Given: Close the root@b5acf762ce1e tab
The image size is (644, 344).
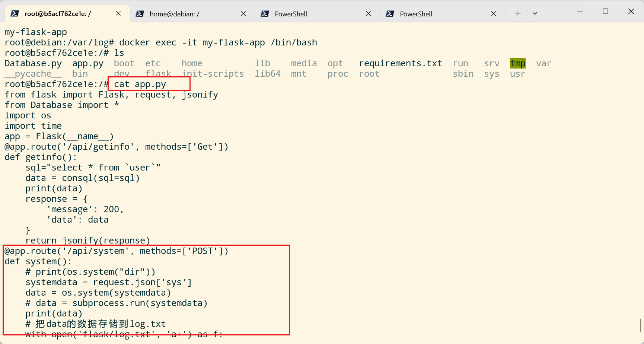Looking at the screenshot, I should pos(118,13).
